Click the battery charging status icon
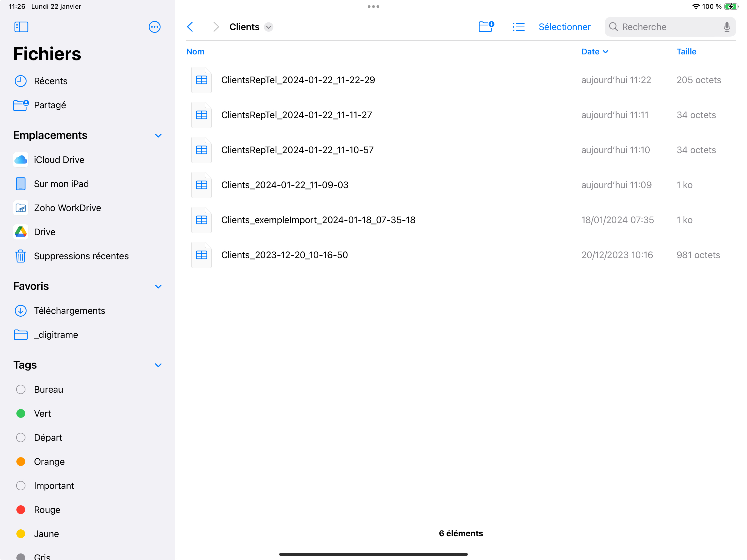Screen dimensions: 747x560 click(731, 6)
